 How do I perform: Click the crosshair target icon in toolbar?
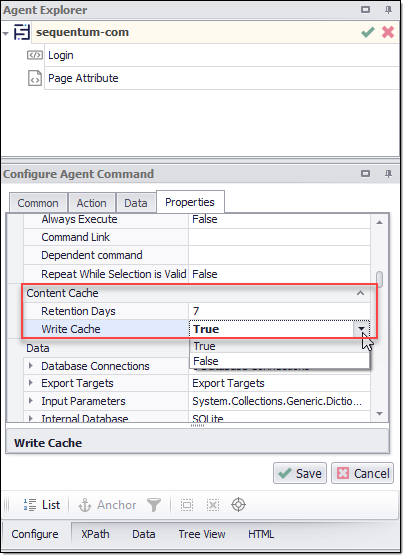point(238,505)
